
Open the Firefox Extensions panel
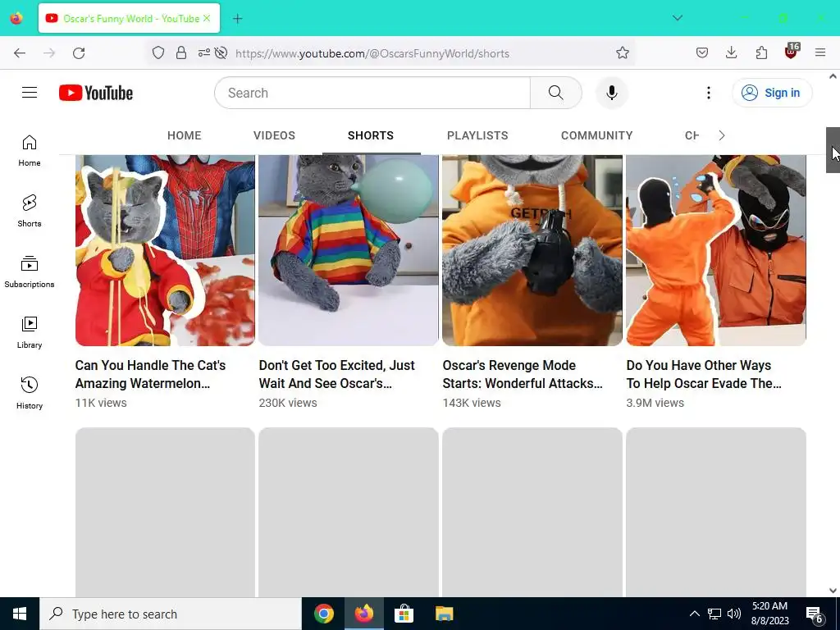(761, 52)
